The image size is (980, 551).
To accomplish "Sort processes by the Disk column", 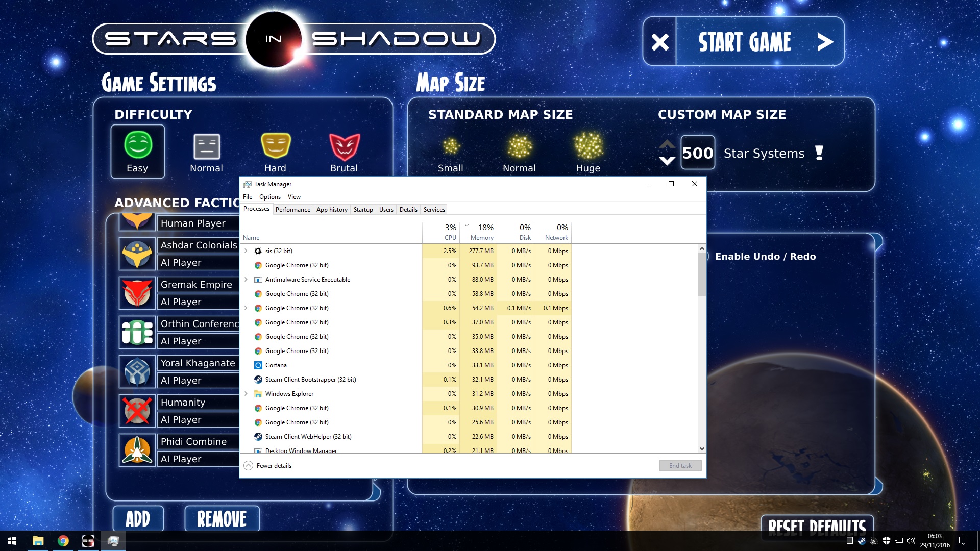I will [516, 232].
